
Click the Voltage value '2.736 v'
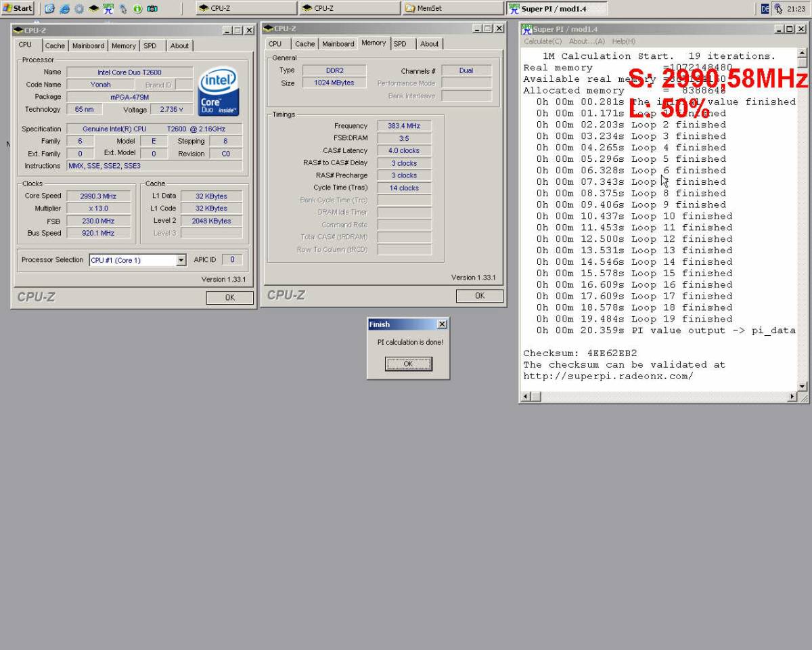[172, 109]
